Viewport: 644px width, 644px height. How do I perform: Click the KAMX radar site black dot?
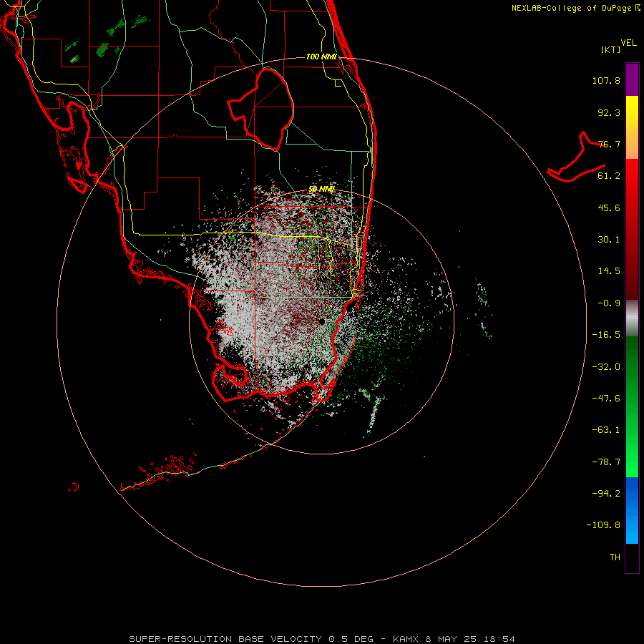pos(322,321)
